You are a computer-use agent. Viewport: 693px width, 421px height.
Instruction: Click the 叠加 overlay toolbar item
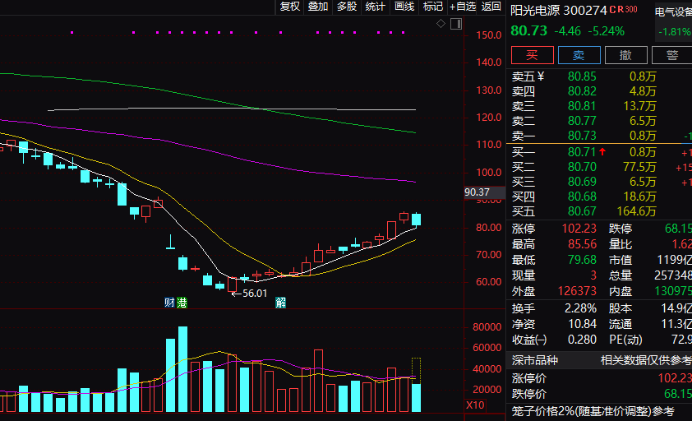318,7
